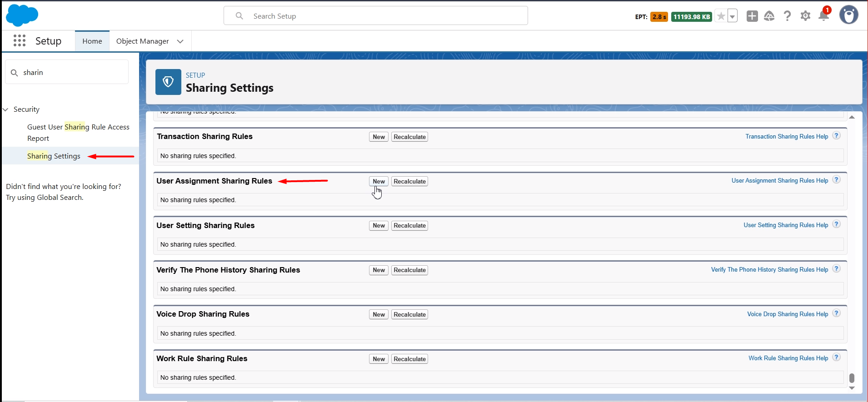
Task: Open Voice Drop Sharing Rules Help link
Action: pyautogui.click(x=788, y=314)
